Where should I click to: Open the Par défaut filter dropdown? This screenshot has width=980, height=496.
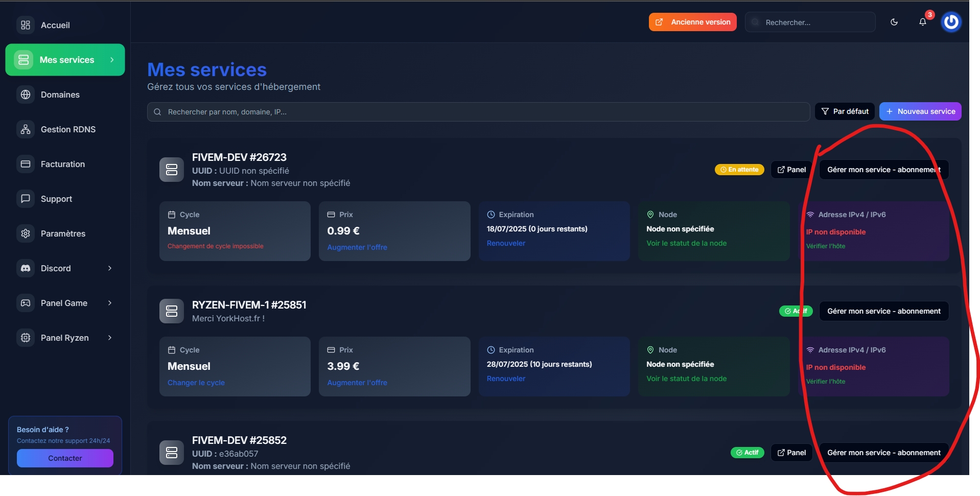coord(845,111)
